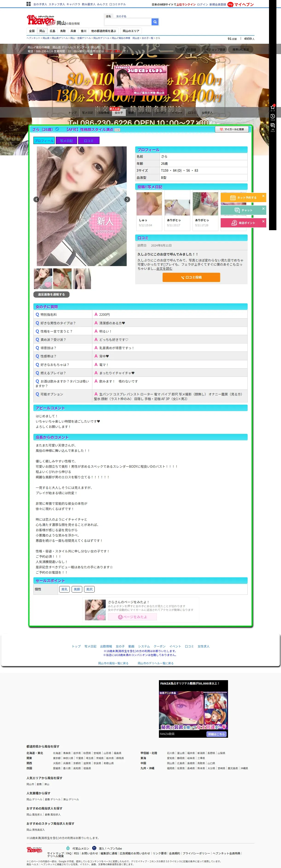
Task: Click the 携帯URL転送 button in banner
Action: point(240,49)
